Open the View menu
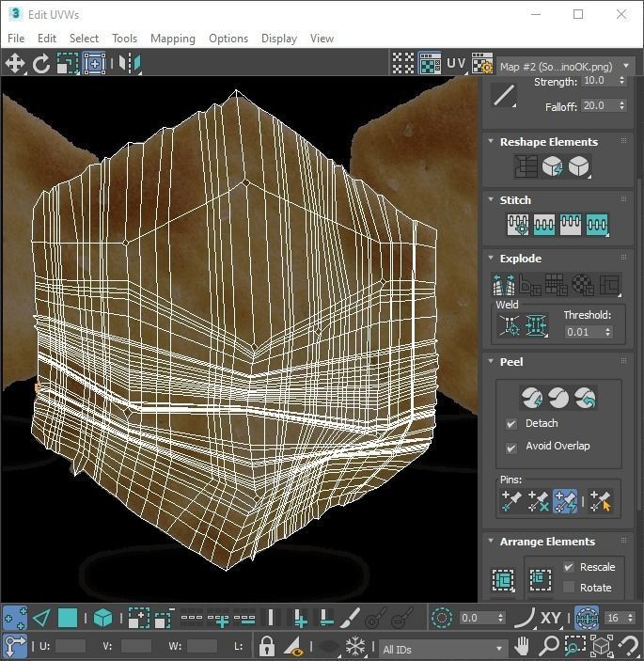644x661 pixels. click(322, 39)
